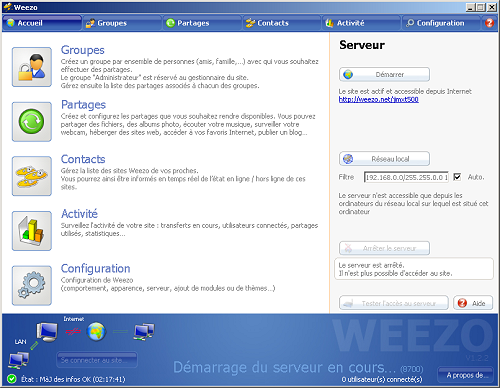Click the A propos de... button

click(465, 375)
